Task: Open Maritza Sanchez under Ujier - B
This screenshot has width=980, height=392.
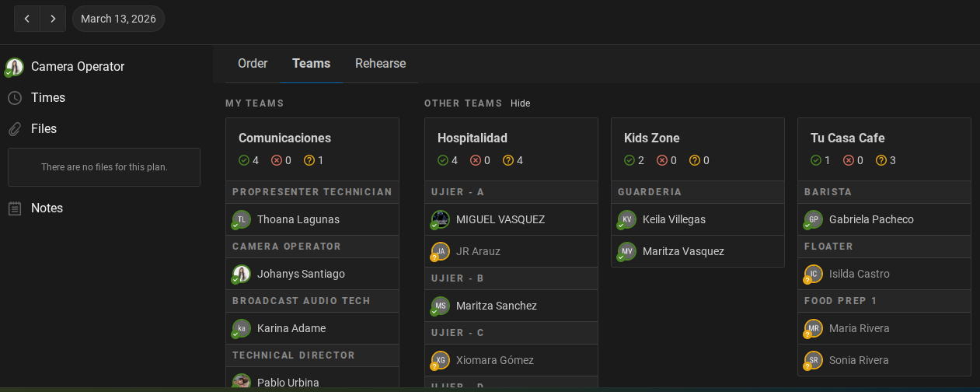Action: pos(496,306)
